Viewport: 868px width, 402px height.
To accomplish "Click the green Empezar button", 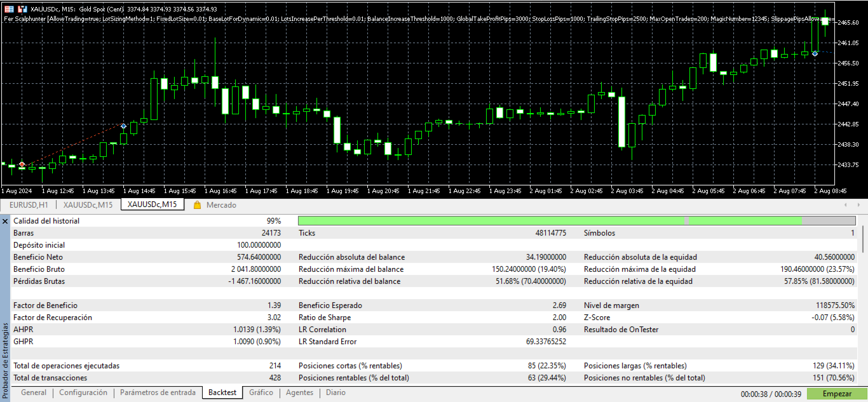I will tap(837, 394).
